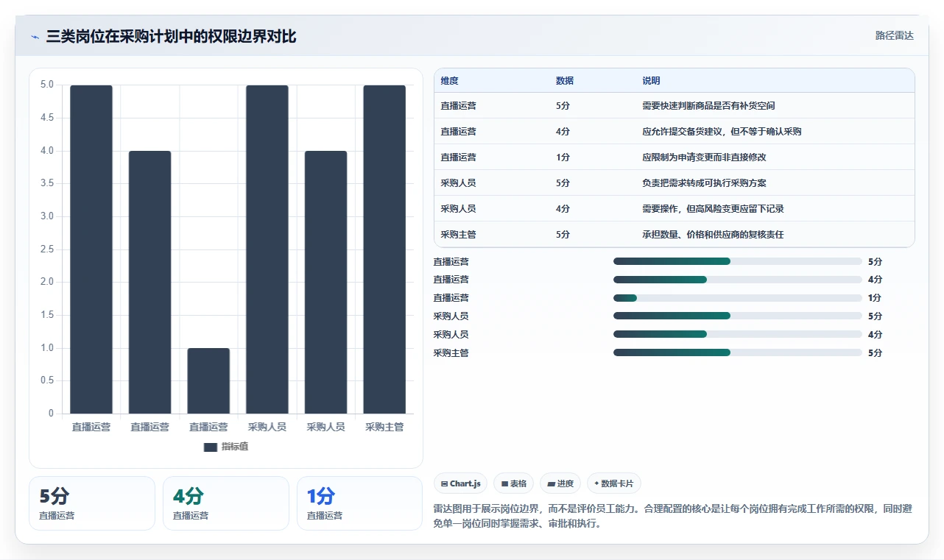Image resolution: width=944 pixels, height=560 pixels.
Task: Select the 数据卡片 pill tag
Action: coord(614,483)
